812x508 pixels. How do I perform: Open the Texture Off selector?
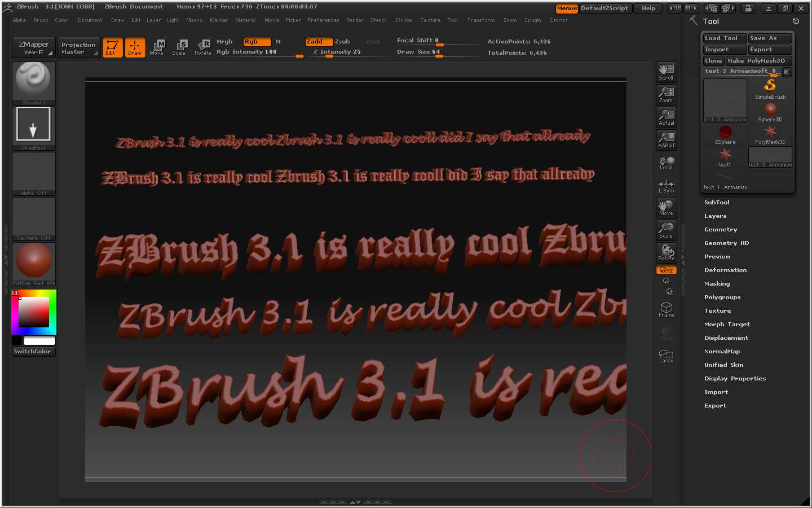click(34, 218)
